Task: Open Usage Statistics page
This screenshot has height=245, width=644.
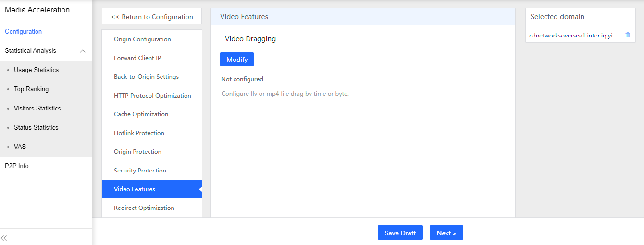Action: [x=36, y=70]
